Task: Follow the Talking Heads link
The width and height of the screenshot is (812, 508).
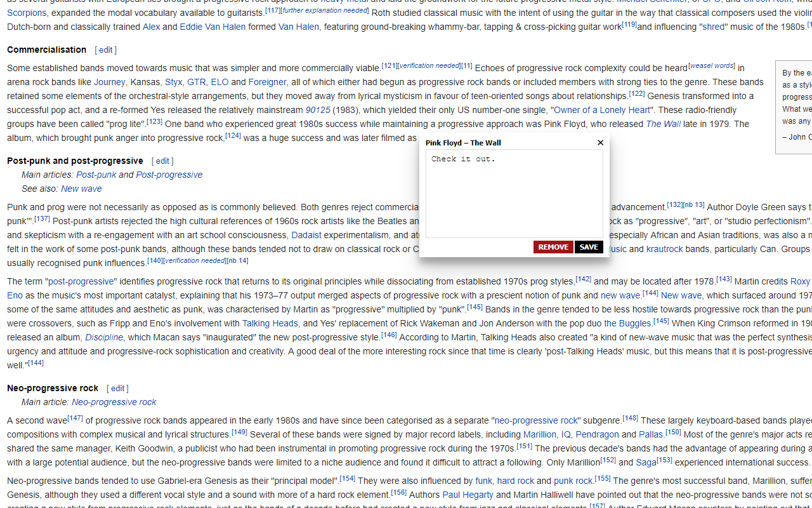Action: pos(270,323)
